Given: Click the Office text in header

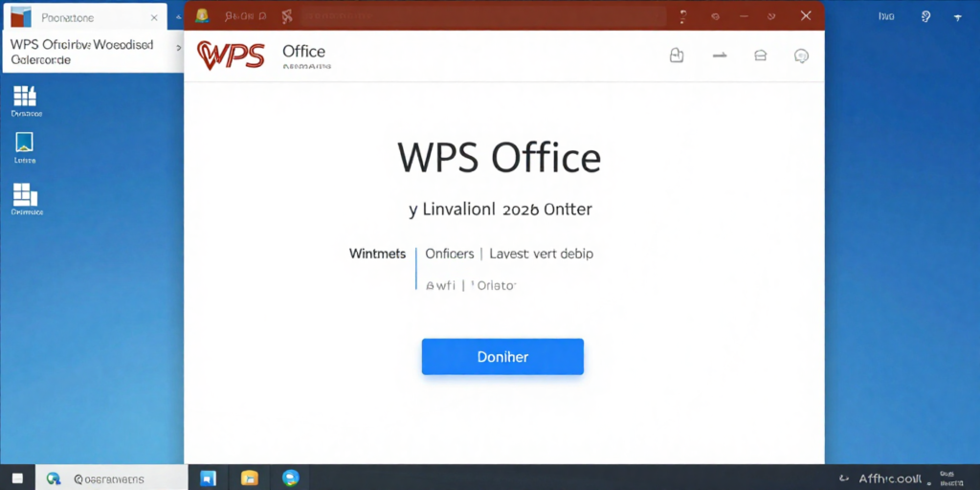Looking at the screenshot, I should pyautogui.click(x=303, y=52).
